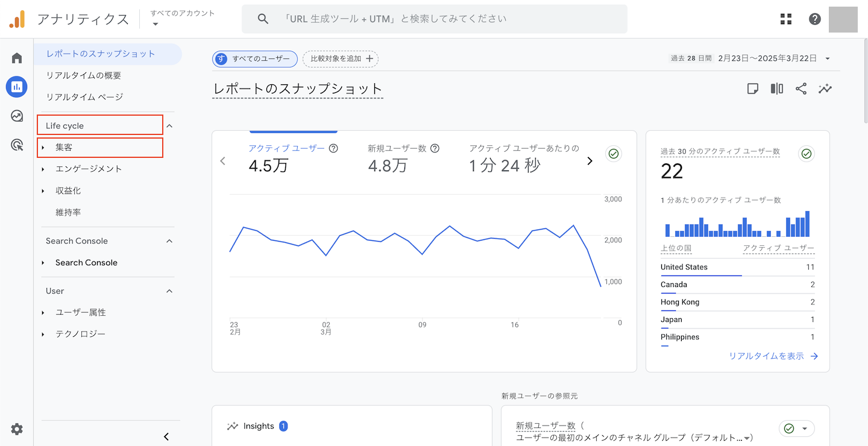Click the Philippines country row
Screen dimensions: 868x446
737,337
